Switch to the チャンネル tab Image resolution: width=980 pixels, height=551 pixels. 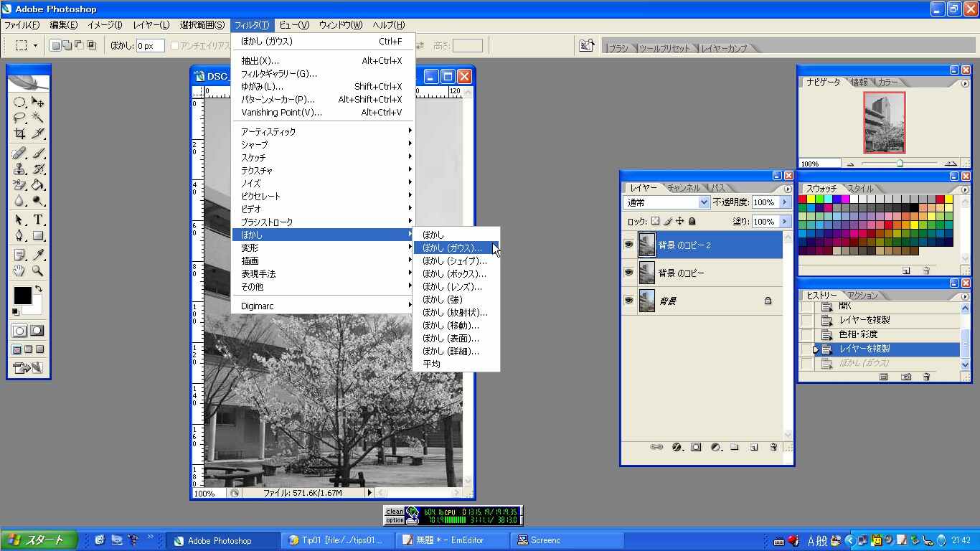coord(683,188)
